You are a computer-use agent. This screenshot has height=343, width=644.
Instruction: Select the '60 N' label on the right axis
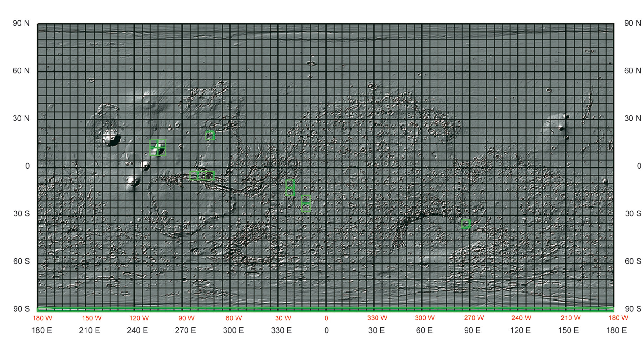[x=632, y=71]
